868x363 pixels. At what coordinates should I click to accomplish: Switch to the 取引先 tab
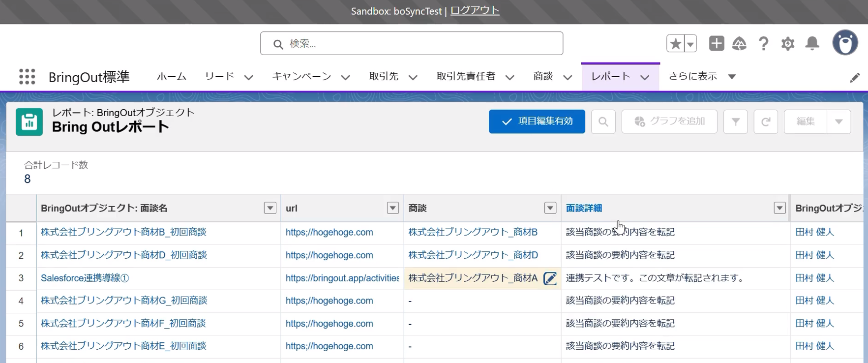384,76
